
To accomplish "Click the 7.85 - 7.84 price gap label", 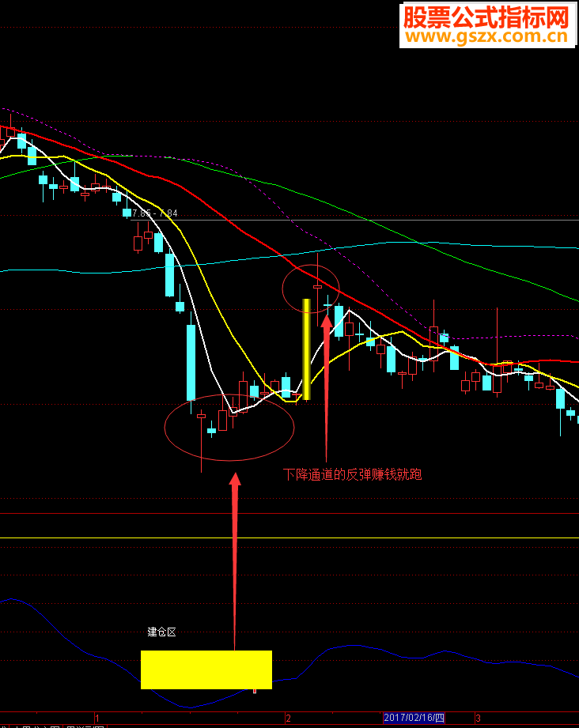I will coord(154,213).
